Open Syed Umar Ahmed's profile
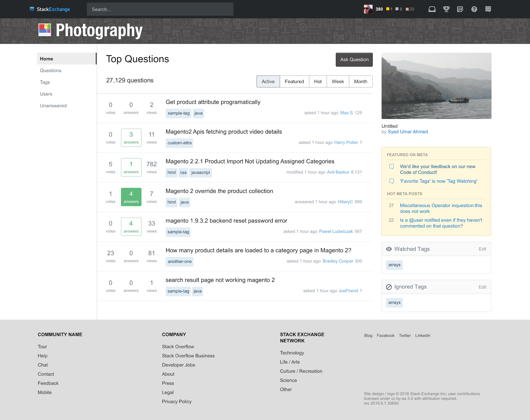This screenshot has width=530, height=420. click(x=408, y=132)
